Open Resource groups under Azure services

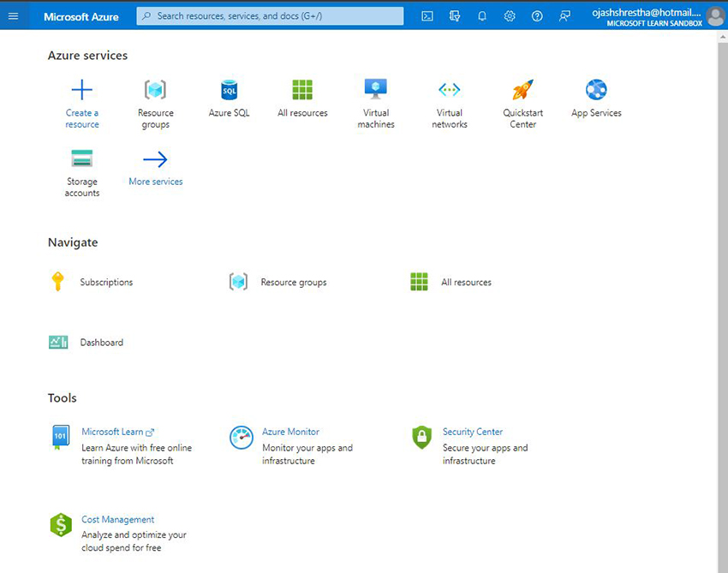155,90
